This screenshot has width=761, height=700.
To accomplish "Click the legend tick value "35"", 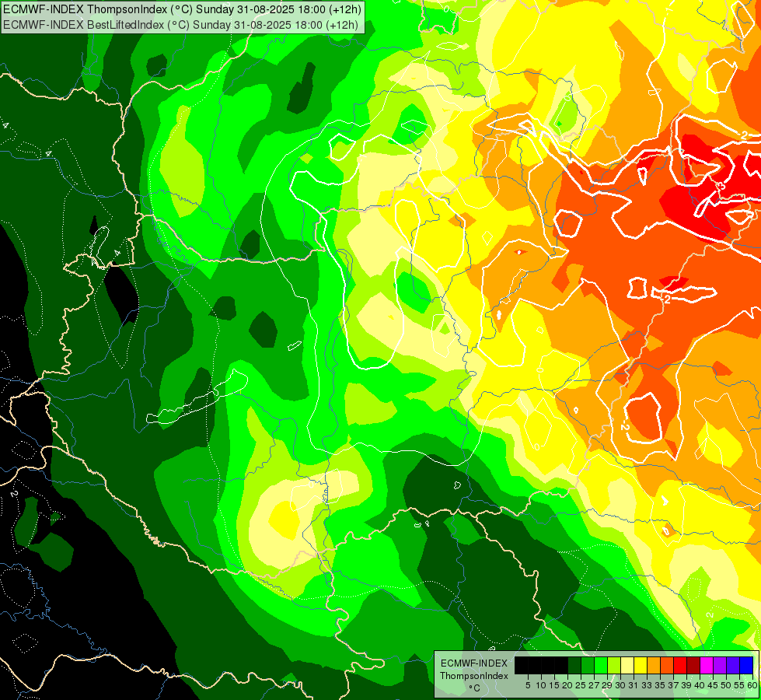I will pyautogui.click(x=660, y=685).
